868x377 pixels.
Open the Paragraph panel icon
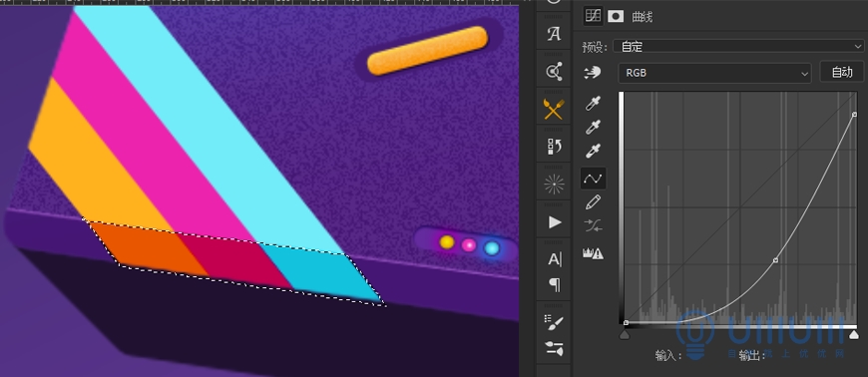pyautogui.click(x=554, y=284)
